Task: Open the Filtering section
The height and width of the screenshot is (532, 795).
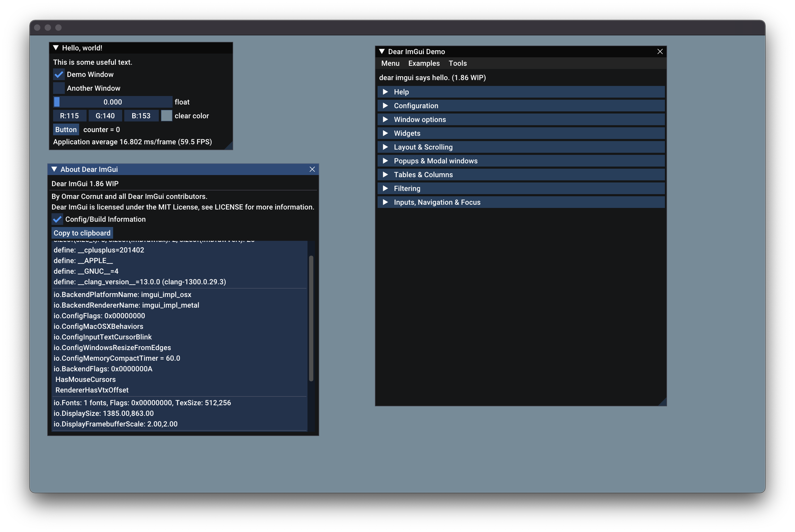Action: [x=407, y=188]
